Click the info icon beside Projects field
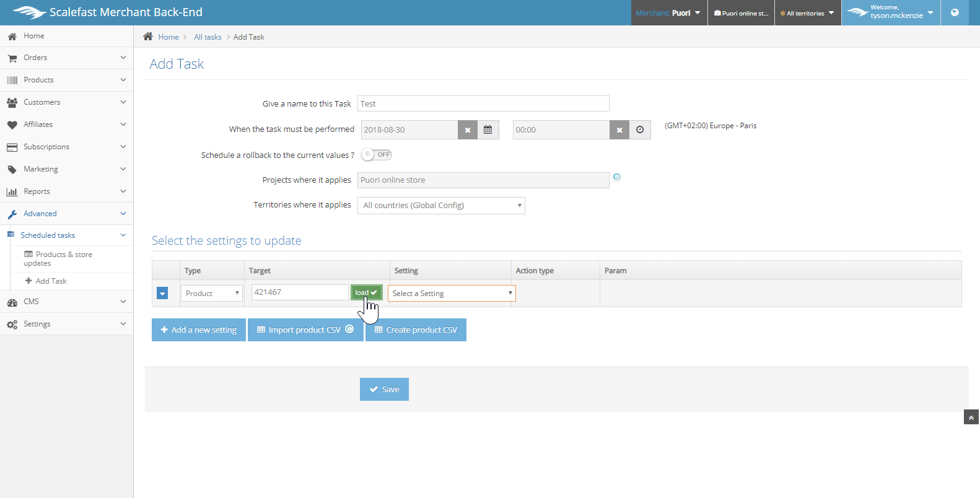980x498 pixels. pyautogui.click(x=616, y=177)
